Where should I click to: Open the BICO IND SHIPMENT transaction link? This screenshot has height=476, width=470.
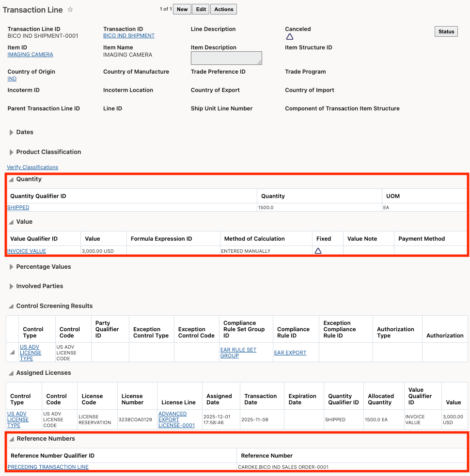point(128,35)
